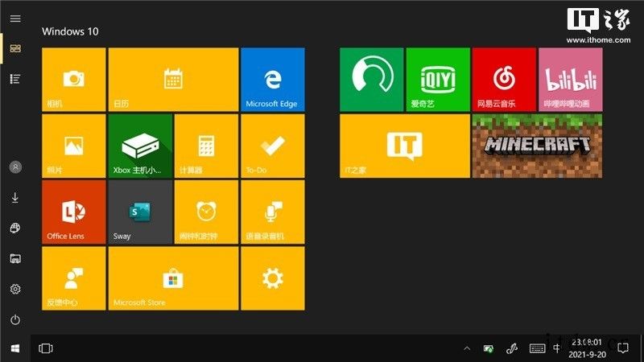Open the Action Center notification icon
The height and width of the screenshot is (362, 644).
(x=623, y=348)
